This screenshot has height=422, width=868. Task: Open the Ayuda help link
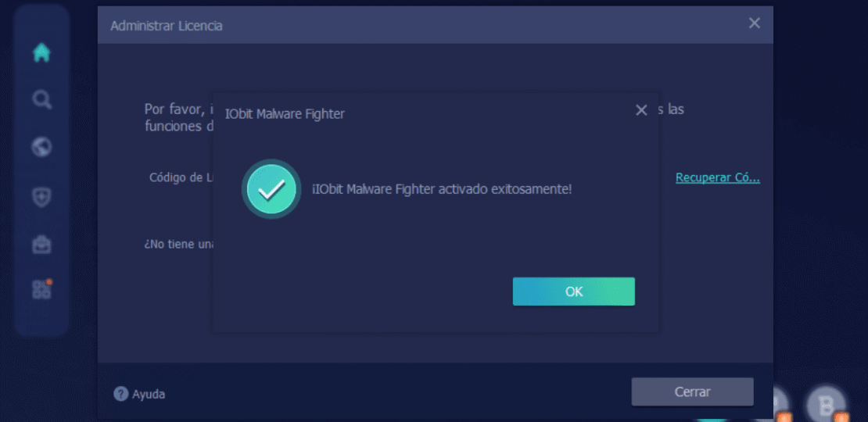point(139,394)
